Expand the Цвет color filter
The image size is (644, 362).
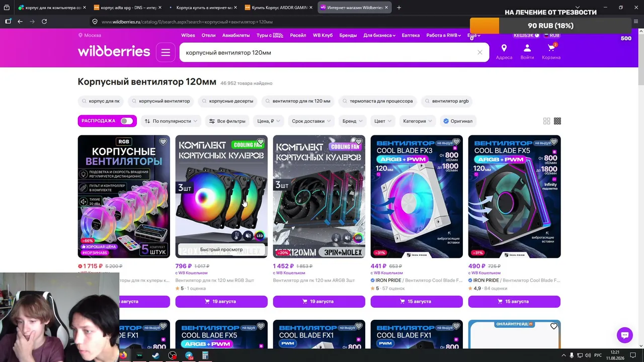(x=383, y=121)
